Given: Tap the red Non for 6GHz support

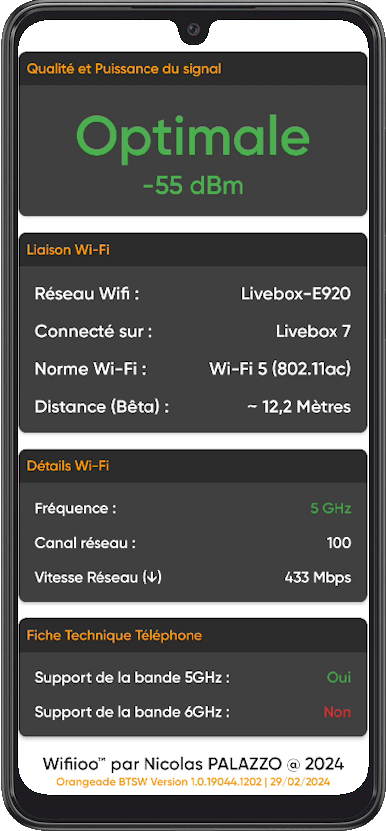Looking at the screenshot, I should click(337, 712).
